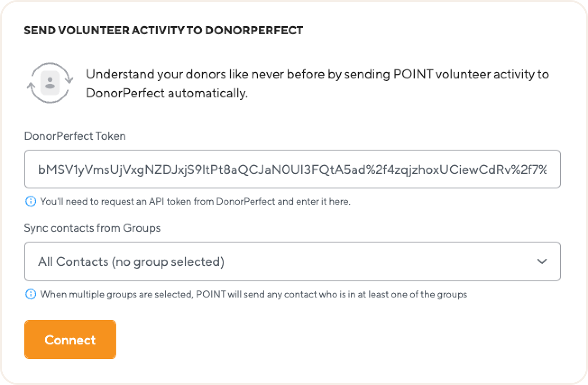Click the chevron arrow in groups dropdown

[542, 261]
